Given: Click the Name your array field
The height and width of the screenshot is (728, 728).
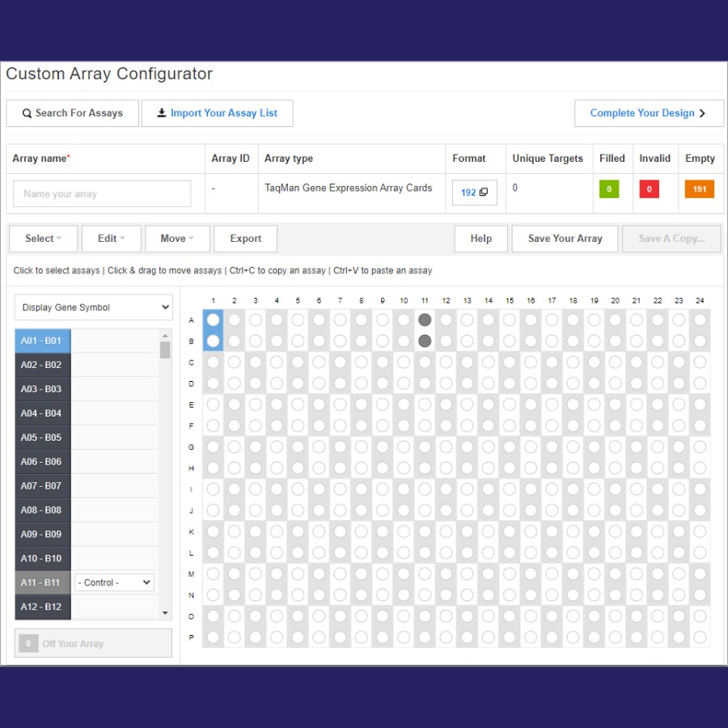Looking at the screenshot, I should click(102, 193).
